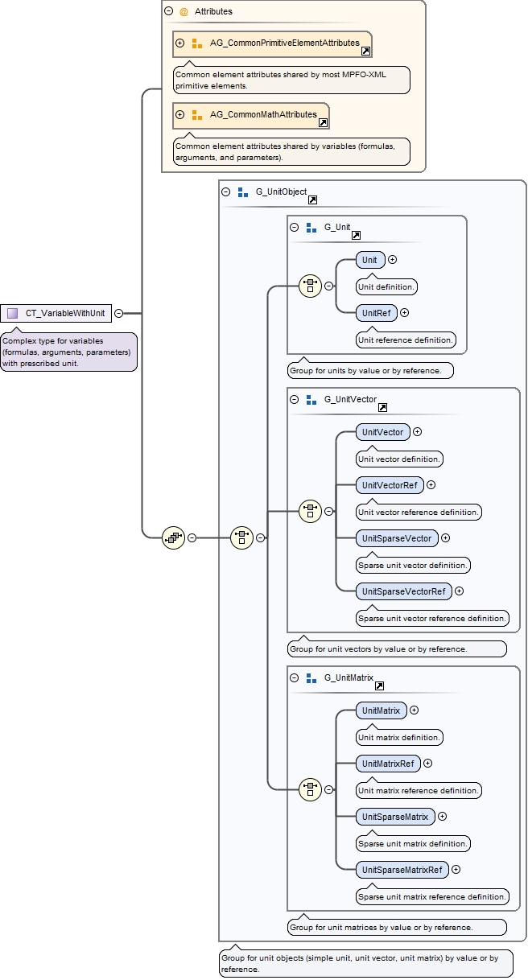Expand the UnitSparseMatrix element
This screenshot has height=980, width=528.
click(443, 817)
